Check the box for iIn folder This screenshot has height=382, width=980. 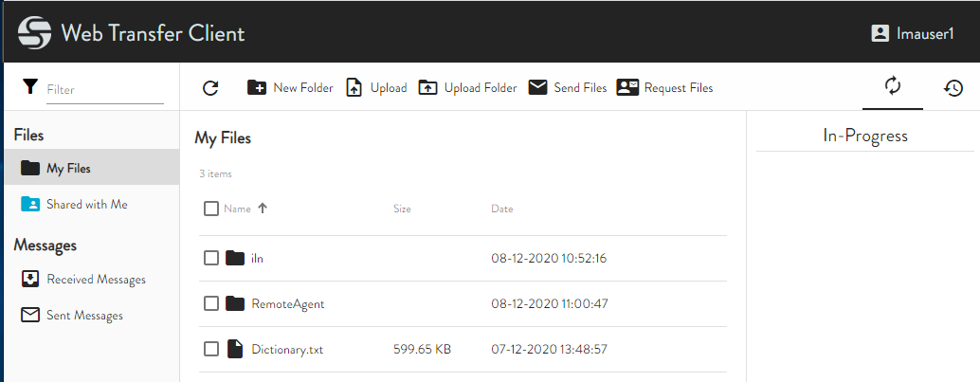211,258
